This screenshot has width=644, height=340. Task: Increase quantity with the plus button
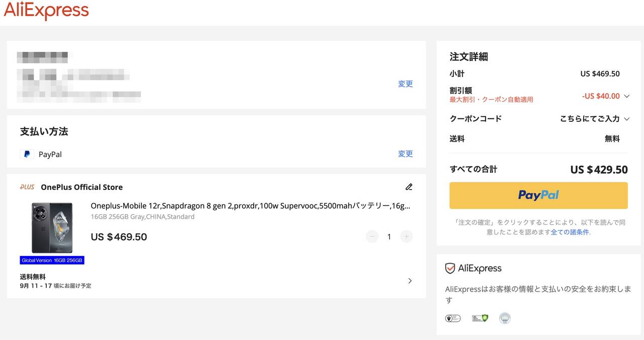tap(407, 236)
